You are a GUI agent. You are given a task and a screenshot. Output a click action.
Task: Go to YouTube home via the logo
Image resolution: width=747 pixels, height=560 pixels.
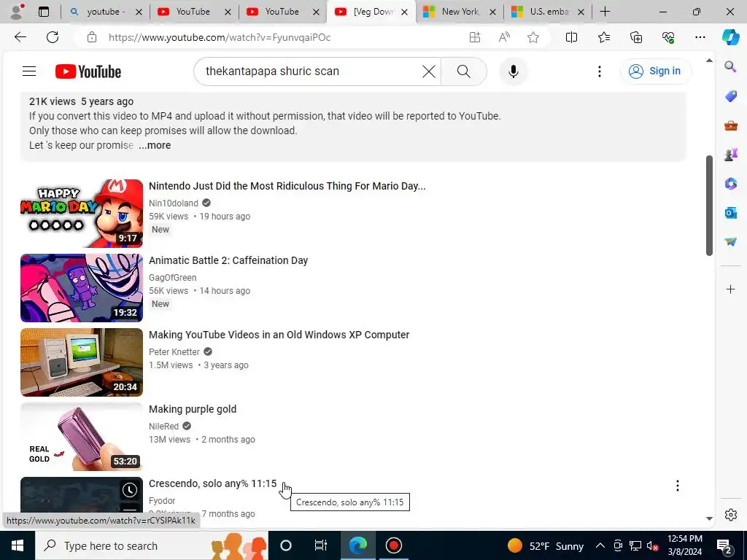coord(88,71)
